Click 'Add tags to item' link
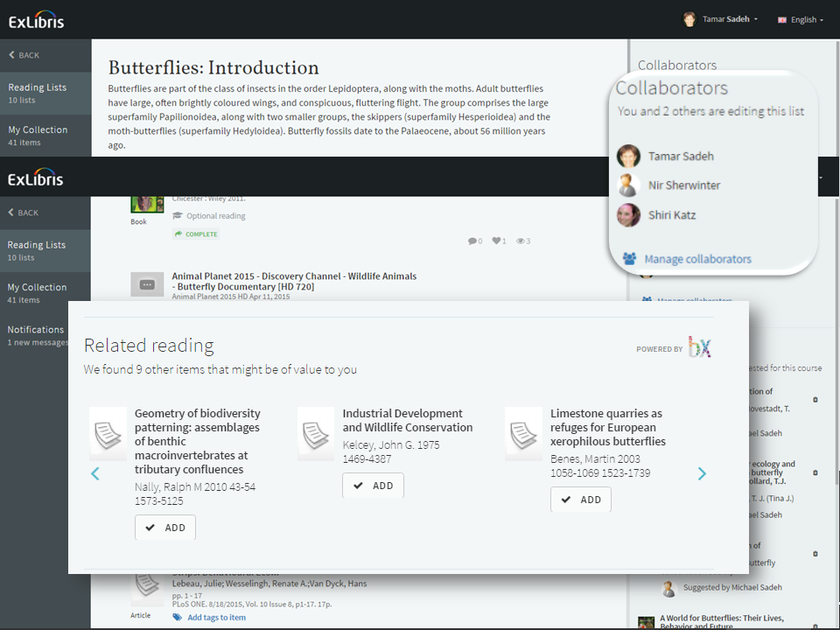 215,617
